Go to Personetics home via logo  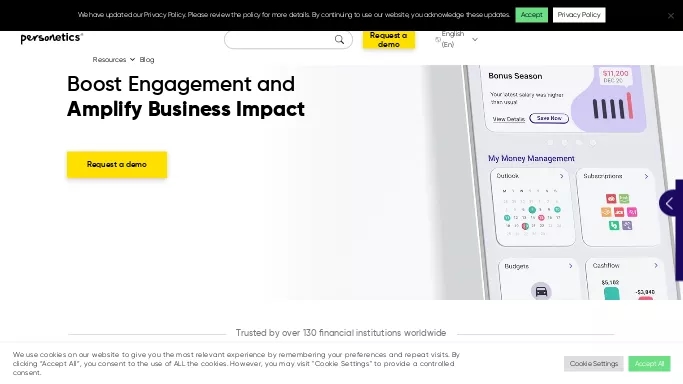(x=51, y=38)
